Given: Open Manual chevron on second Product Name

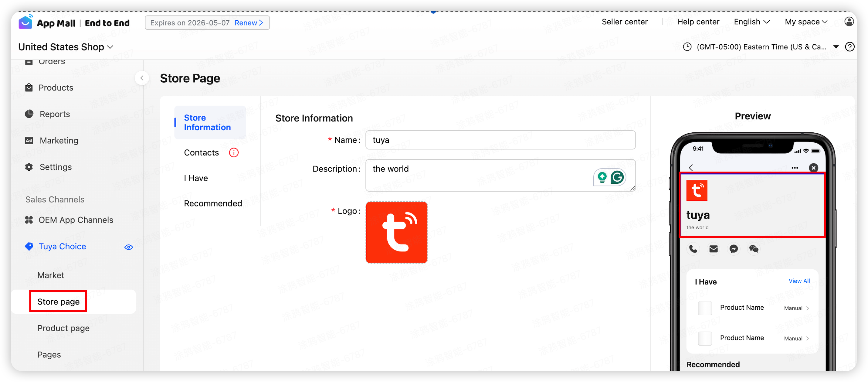Looking at the screenshot, I should coord(807,339).
